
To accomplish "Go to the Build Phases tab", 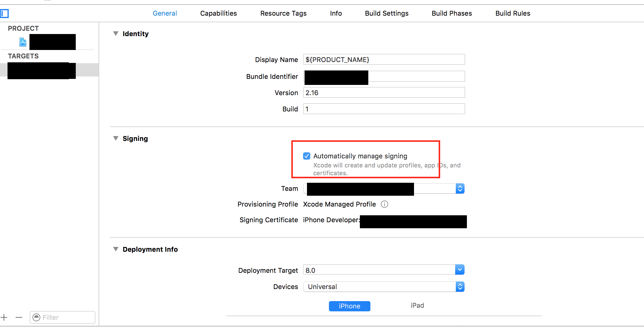I will click(x=452, y=14).
